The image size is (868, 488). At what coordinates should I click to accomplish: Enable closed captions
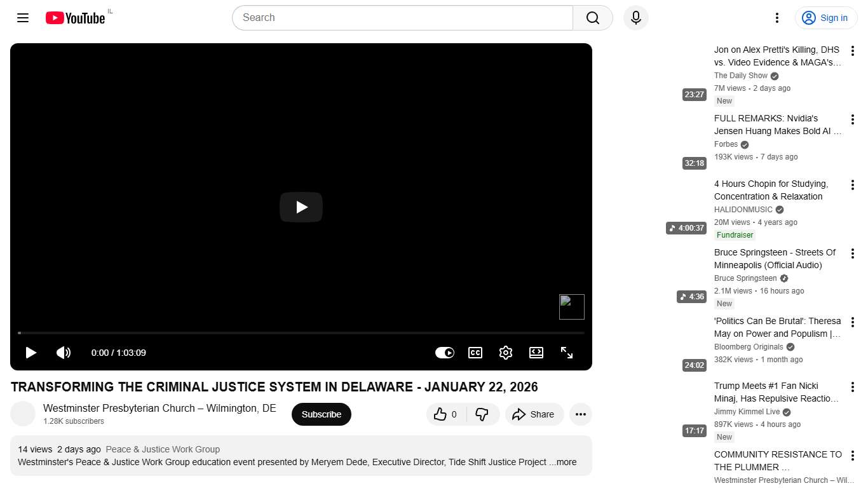475,353
